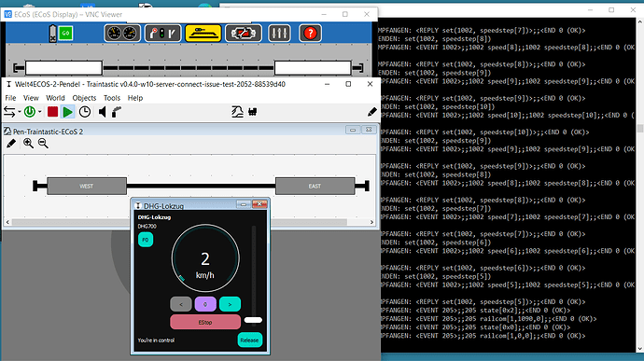The image size is (644, 361).
Task: Click the left white block in ECoS track view
Action: [63, 68]
